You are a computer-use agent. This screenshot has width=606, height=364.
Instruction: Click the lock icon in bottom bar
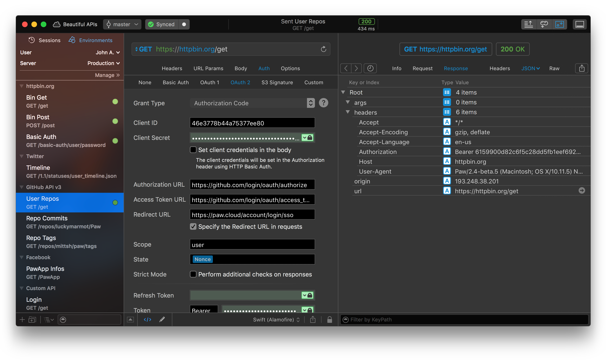click(329, 319)
